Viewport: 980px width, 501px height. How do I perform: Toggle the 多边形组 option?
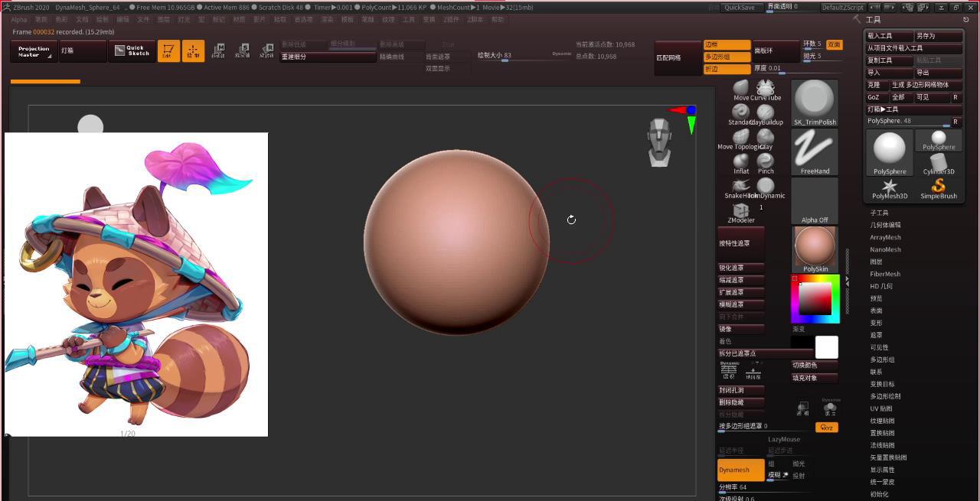[727, 57]
